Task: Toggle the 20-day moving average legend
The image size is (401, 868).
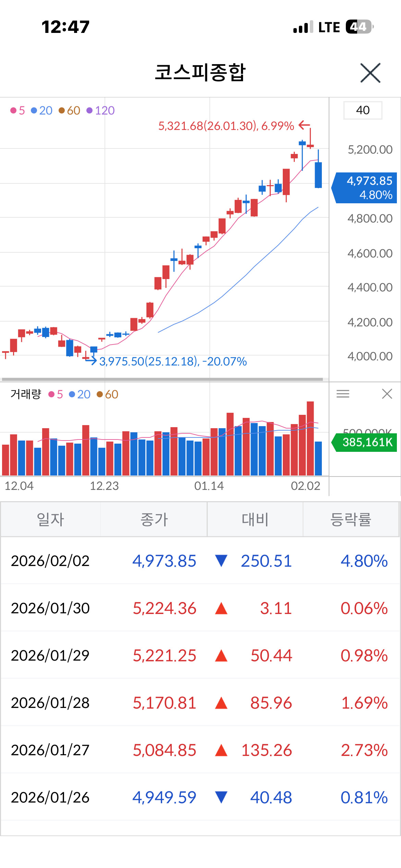Action: (41, 110)
